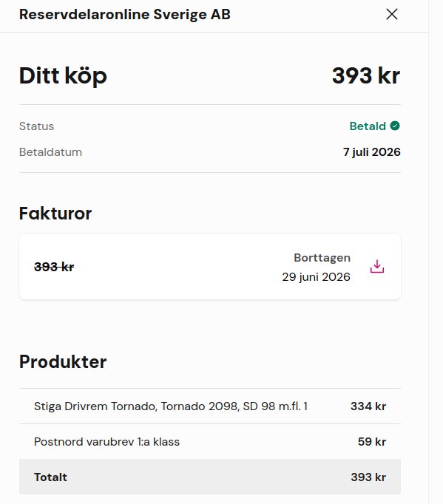Click the Ditt köp heading
Image resolution: width=443 pixels, height=504 pixels.
(63, 76)
